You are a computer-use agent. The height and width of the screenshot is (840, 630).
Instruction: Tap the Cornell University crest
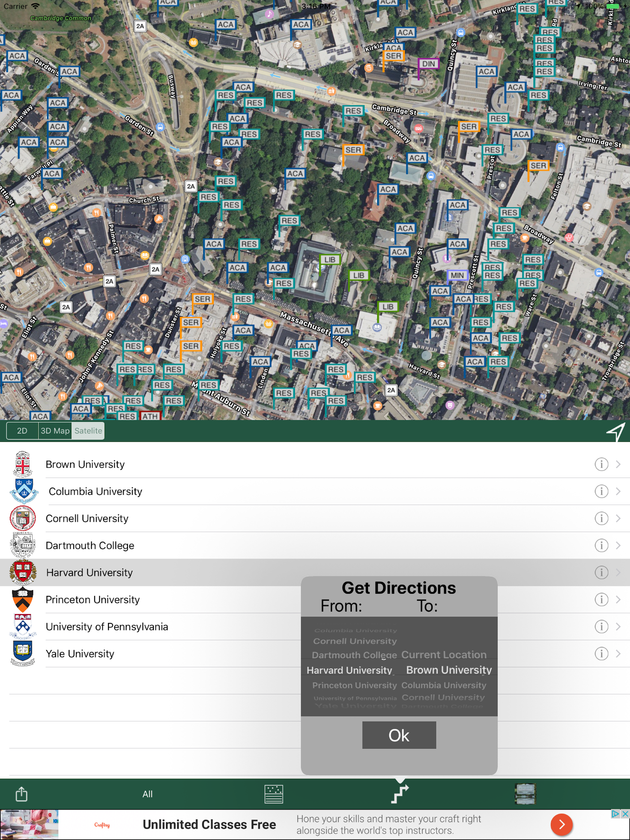pyautogui.click(x=23, y=518)
